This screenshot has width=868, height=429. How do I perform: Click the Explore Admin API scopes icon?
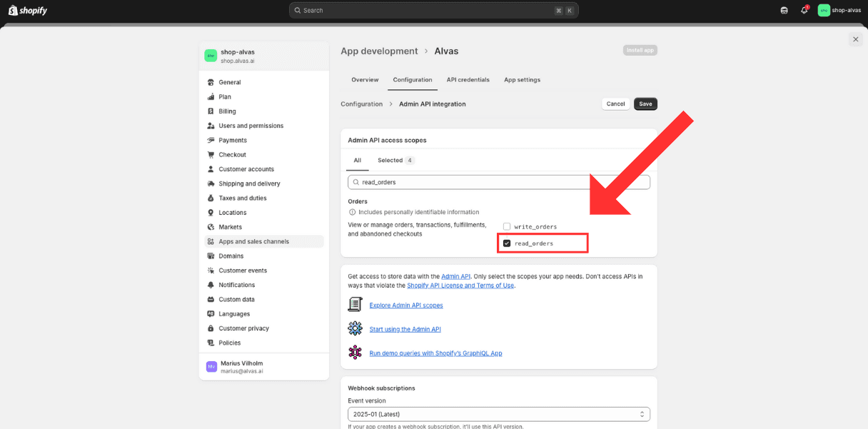[x=355, y=305]
